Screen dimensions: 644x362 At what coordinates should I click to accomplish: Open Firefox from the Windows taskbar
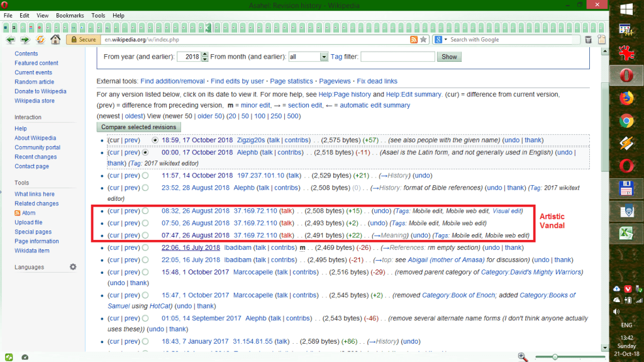(626, 98)
